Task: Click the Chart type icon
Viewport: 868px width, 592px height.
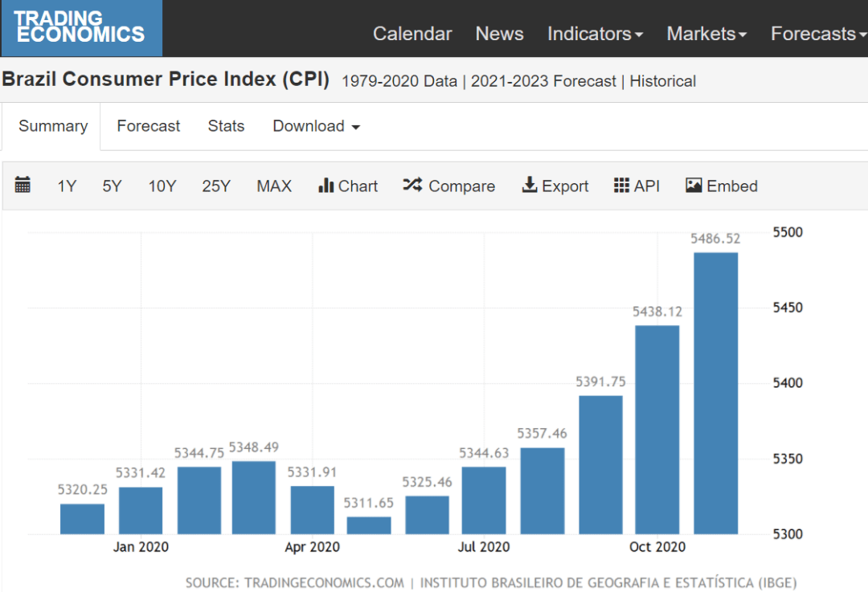Action: click(x=326, y=186)
